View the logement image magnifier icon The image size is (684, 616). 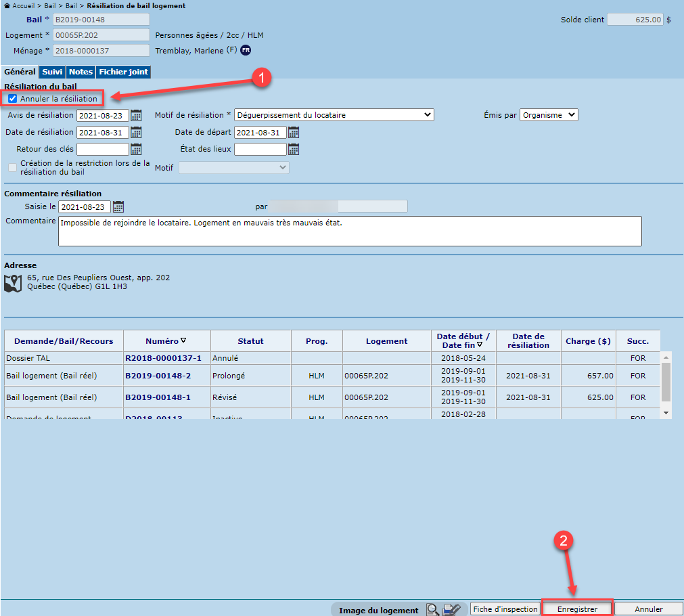coord(432,610)
